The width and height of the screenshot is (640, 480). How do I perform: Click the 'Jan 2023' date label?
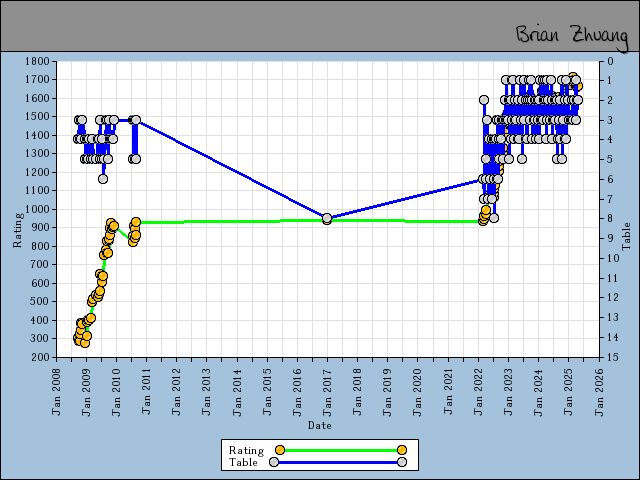point(509,392)
